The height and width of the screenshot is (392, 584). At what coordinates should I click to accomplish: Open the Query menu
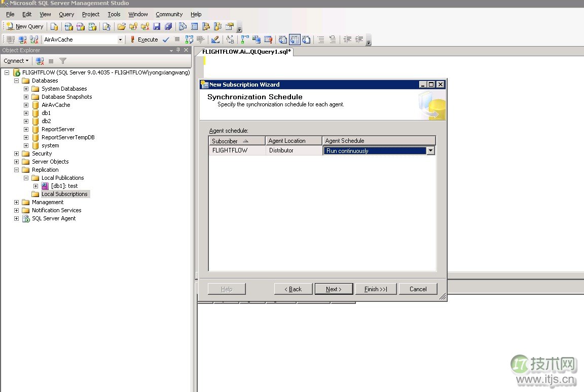[66, 14]
